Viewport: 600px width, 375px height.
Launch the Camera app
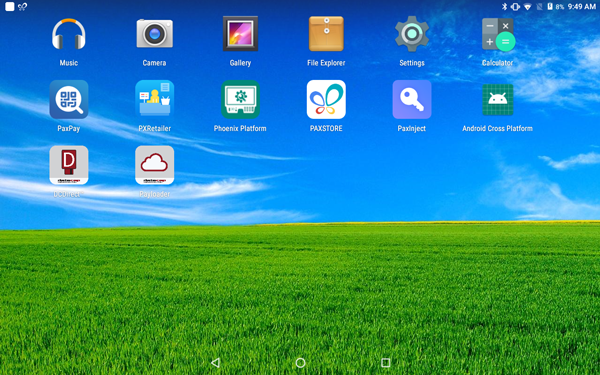click(x=155, y=34)
